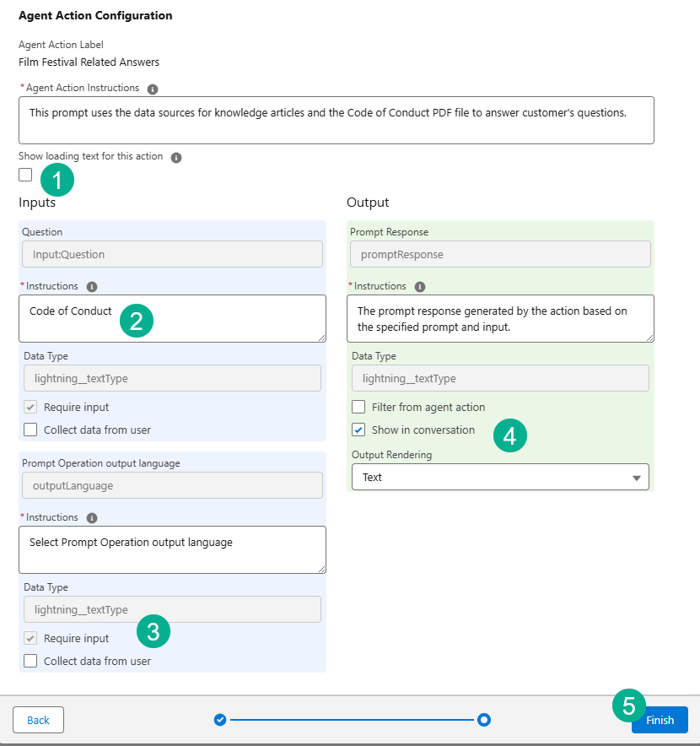700x746 pixels.
Task: Click into the Agent Action Instructions text area
Action: [x=336, y=120]
